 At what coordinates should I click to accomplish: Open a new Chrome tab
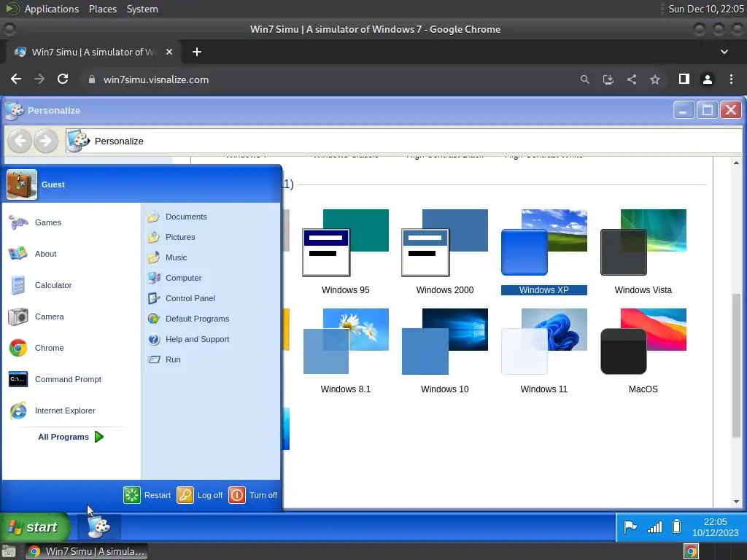[197, 52]
